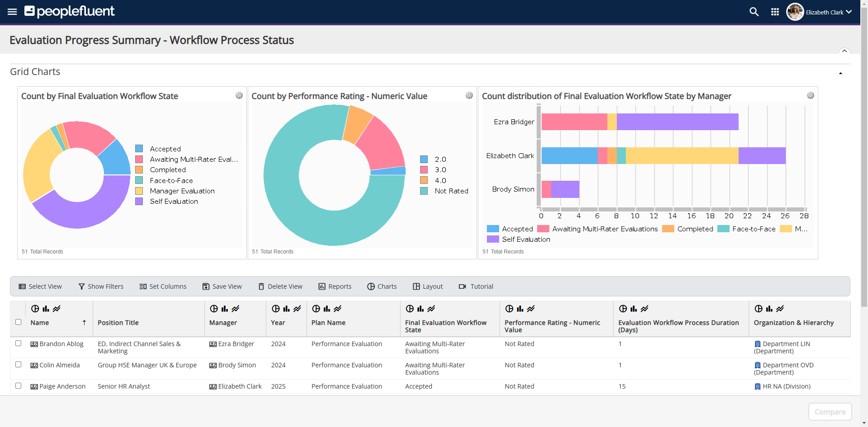The width and height of the screenshot is (868, 427).
Task: Open settings gear on Performance Rating chart
Action: tap(469, 95)
